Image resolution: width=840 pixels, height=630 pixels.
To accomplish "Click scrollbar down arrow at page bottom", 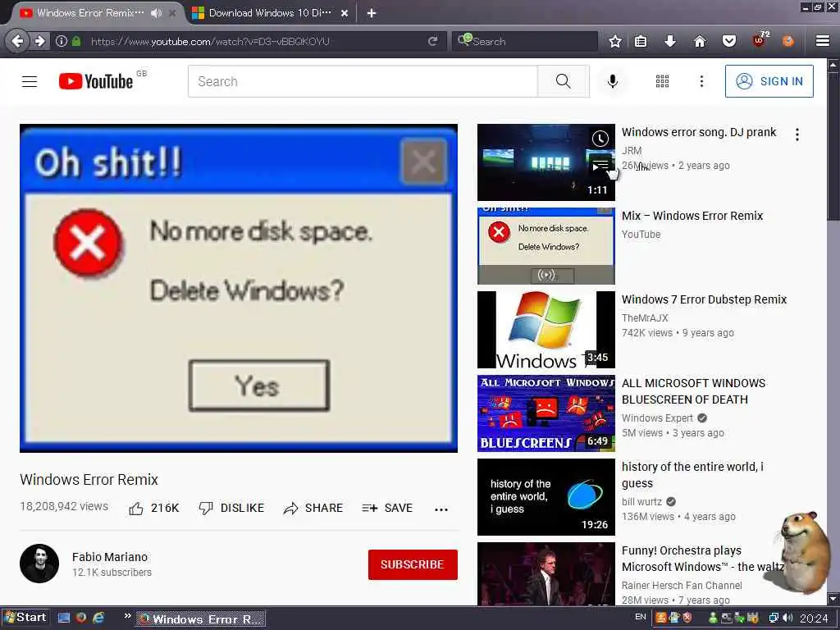I will 833,598.
